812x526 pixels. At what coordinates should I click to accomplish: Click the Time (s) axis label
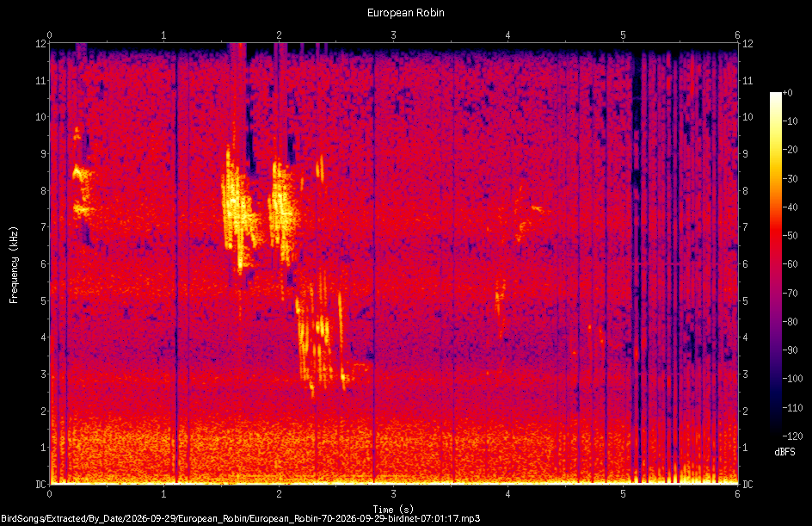(x=393, y=510)
